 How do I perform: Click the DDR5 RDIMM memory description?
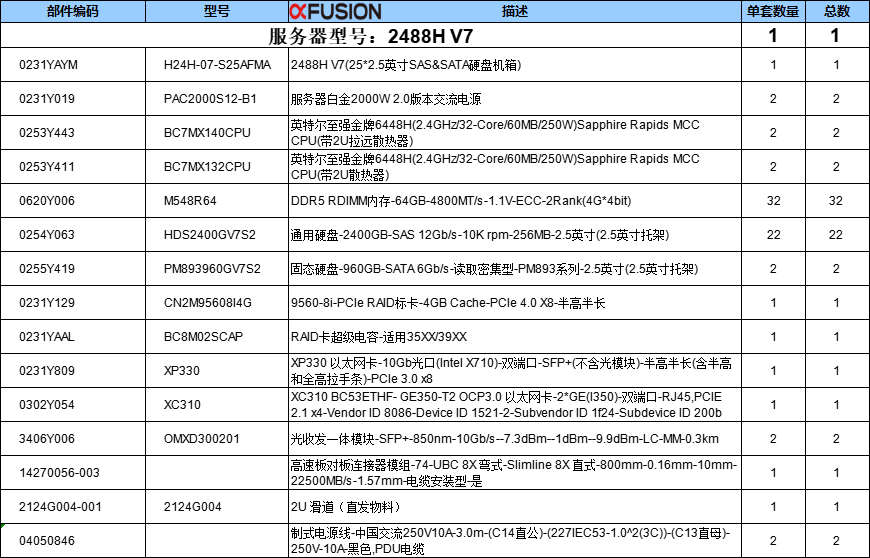461,200
